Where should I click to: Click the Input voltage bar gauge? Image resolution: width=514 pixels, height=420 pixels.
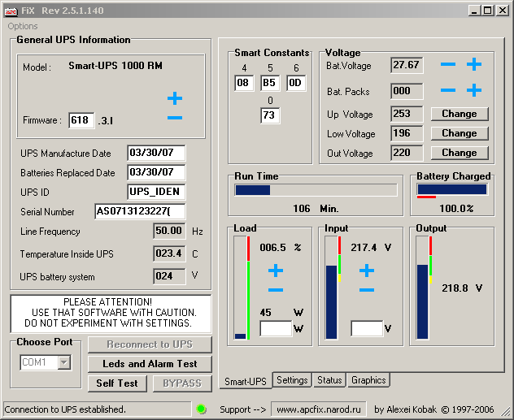click(331, 288)
